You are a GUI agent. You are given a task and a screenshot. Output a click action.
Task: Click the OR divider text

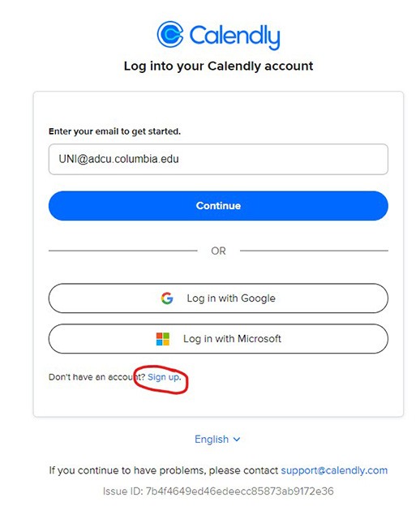[x=218, y=251]
